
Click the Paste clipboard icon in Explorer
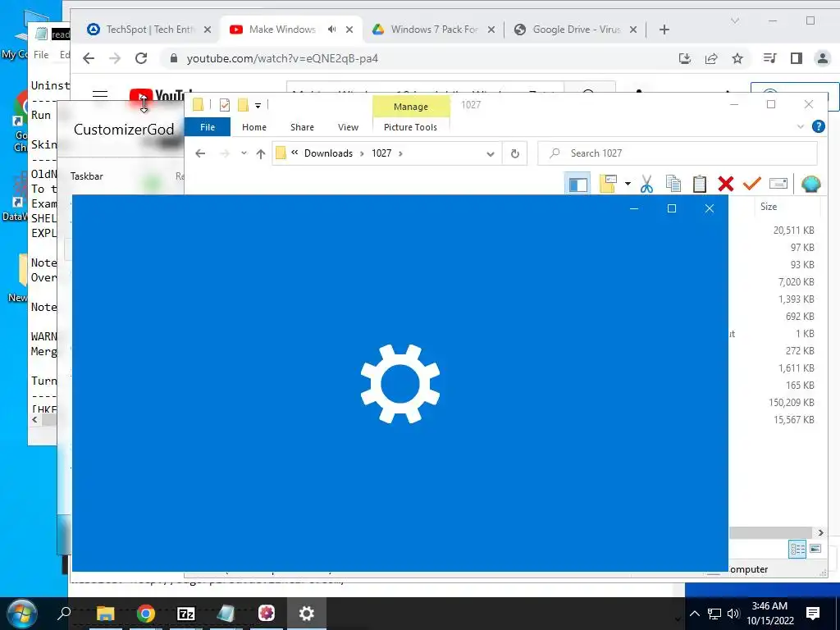pyautogui.click(x=700, y=184)
